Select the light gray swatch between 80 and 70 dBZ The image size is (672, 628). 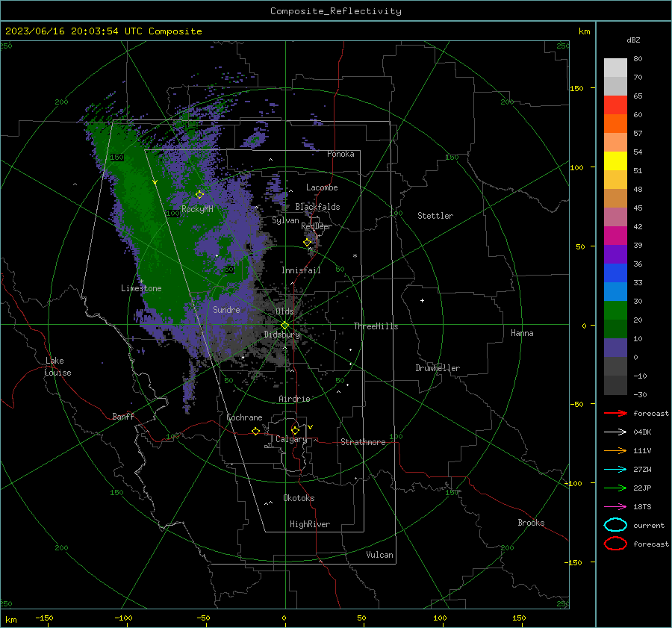tap(615, 68)
